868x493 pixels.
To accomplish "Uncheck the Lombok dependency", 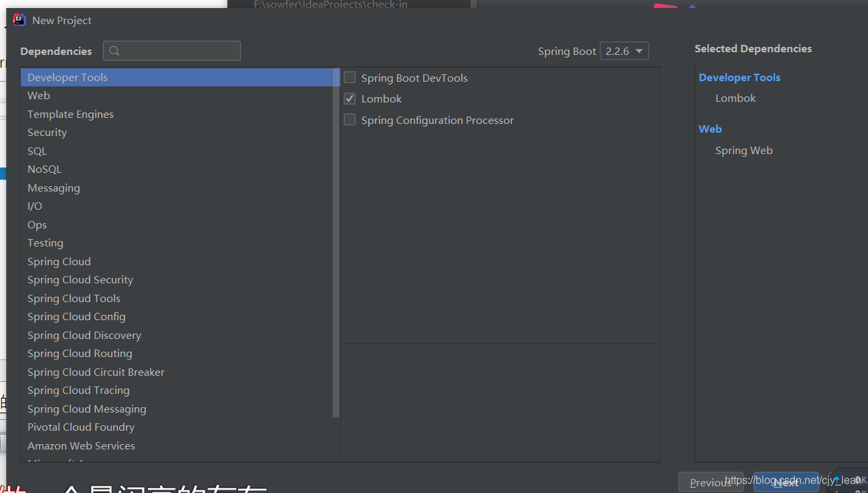I will point(349,98).
